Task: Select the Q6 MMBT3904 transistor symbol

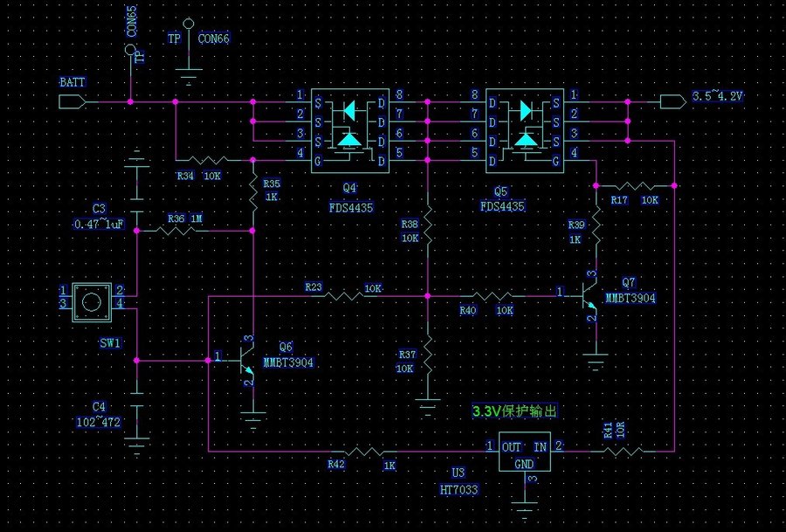Action: [244, 359]
